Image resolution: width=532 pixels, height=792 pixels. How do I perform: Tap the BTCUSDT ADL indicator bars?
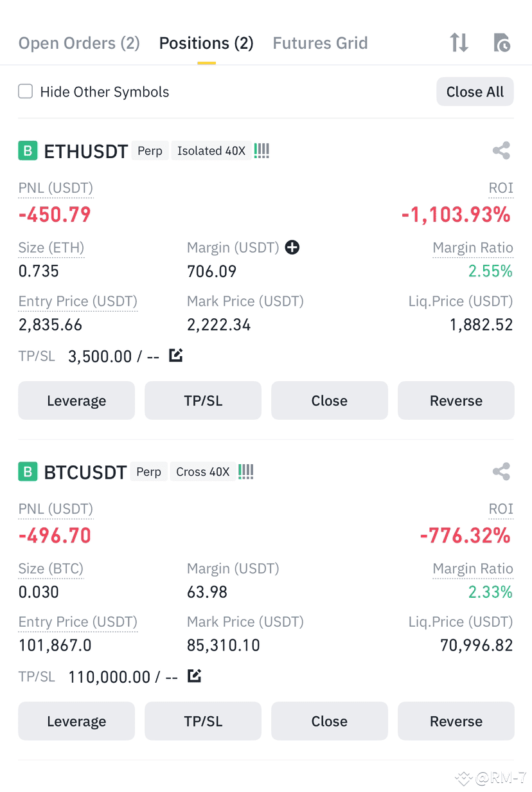(246, 472)
